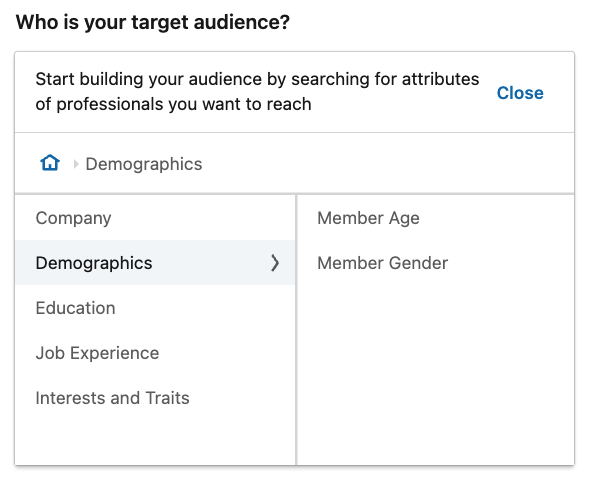Viewport: 595px width, 477px height.
Task: Open Interests and Traits category
Action: (x=155, y=398)
